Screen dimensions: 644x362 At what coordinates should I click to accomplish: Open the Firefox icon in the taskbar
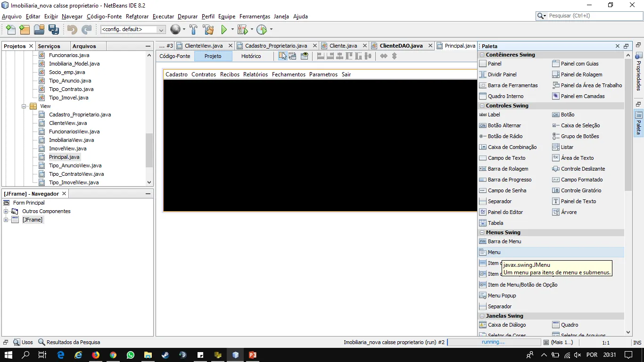click(96, 355)
